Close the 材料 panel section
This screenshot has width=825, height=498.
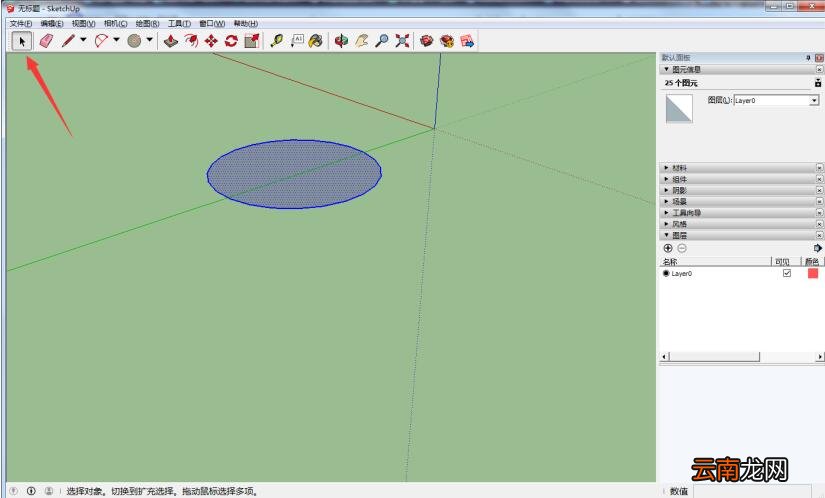(x=819, y=168)
